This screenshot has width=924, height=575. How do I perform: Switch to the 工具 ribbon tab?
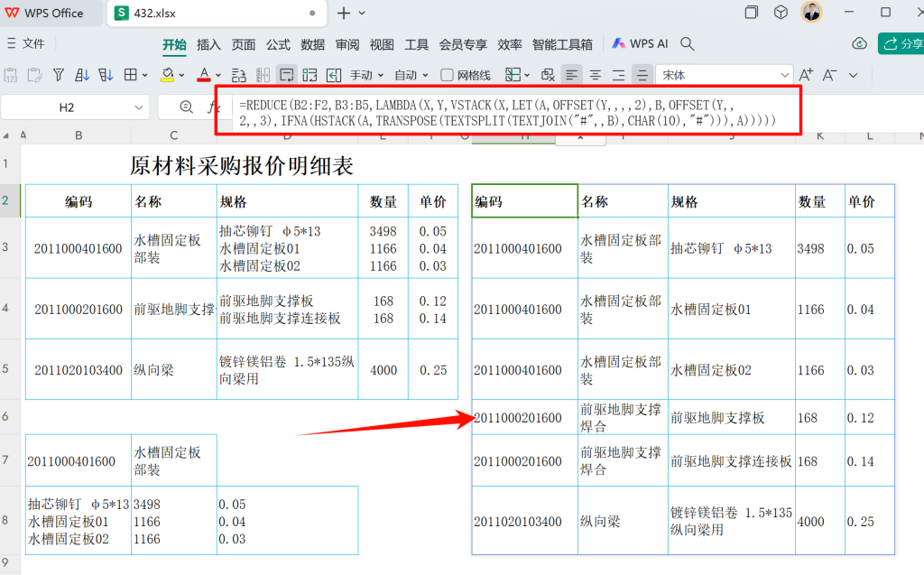pyautogui.click(x=417, y=44)
